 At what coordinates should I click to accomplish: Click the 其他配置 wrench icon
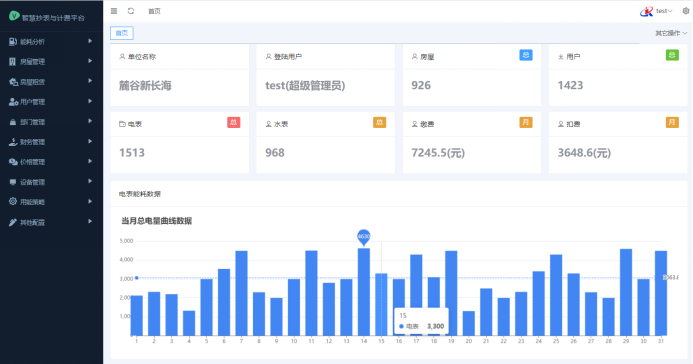13,222
